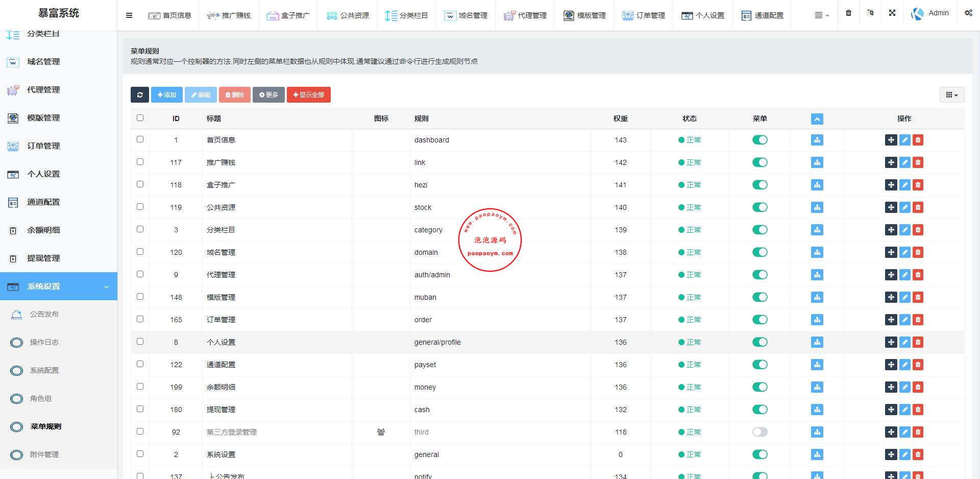Open the 盒子推广 top navigation tab

coord(288,15)
